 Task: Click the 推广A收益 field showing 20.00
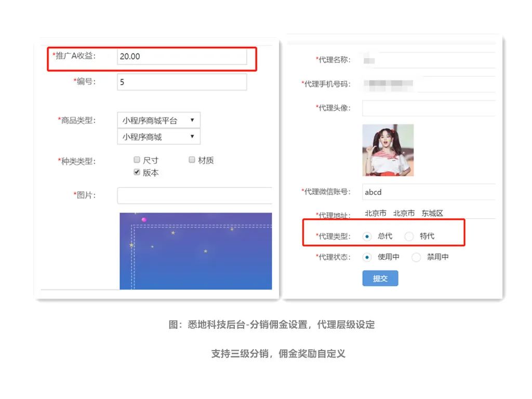[x=182, y=56]
